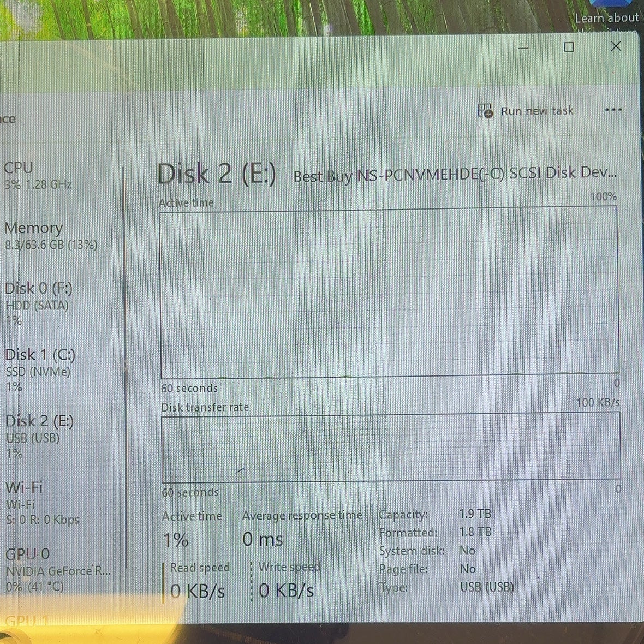Close the Task Manager window
This screenshot has width=644, height=644.
tap(616, 46)
